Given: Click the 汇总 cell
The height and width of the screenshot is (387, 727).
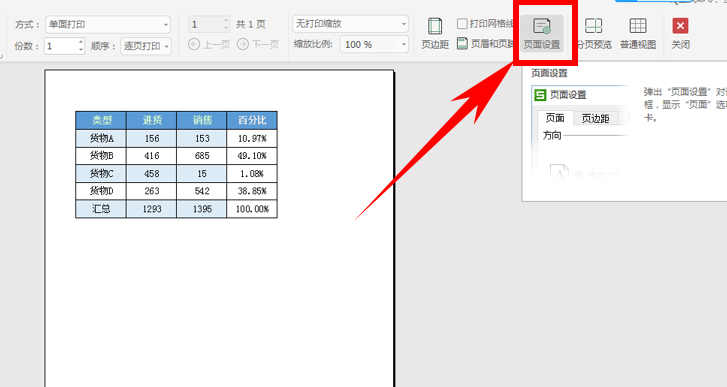Looking at the screenshot, I should pyautogui.click(x=101, y=209).
